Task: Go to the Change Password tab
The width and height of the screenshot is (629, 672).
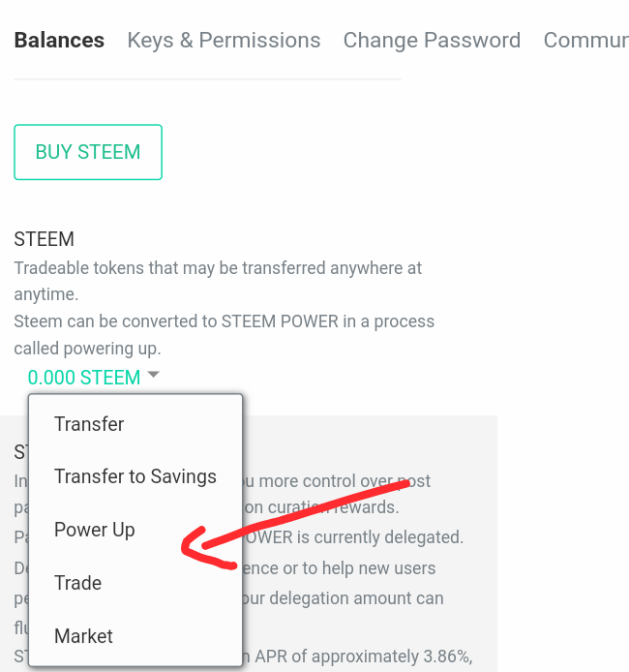Action: point(432,41)
